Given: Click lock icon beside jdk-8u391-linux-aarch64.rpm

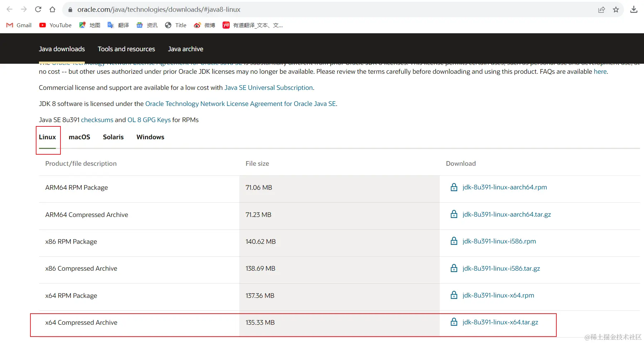Looking at the screenshot, I should [x=454, y=187].
